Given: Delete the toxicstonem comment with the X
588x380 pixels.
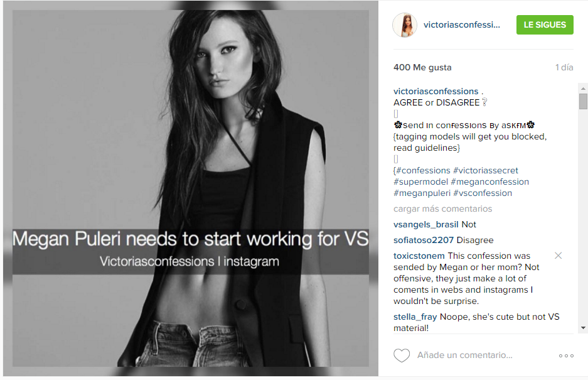Looking at the screenshot, I should (558, 256).
